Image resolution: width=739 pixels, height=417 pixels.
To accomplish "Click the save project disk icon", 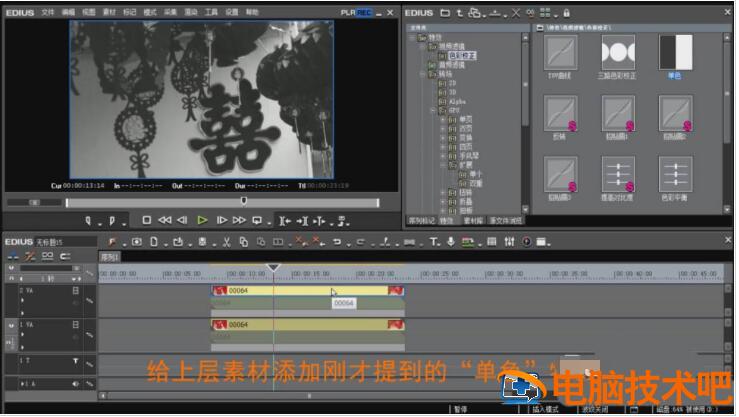I will click(202, 242).
